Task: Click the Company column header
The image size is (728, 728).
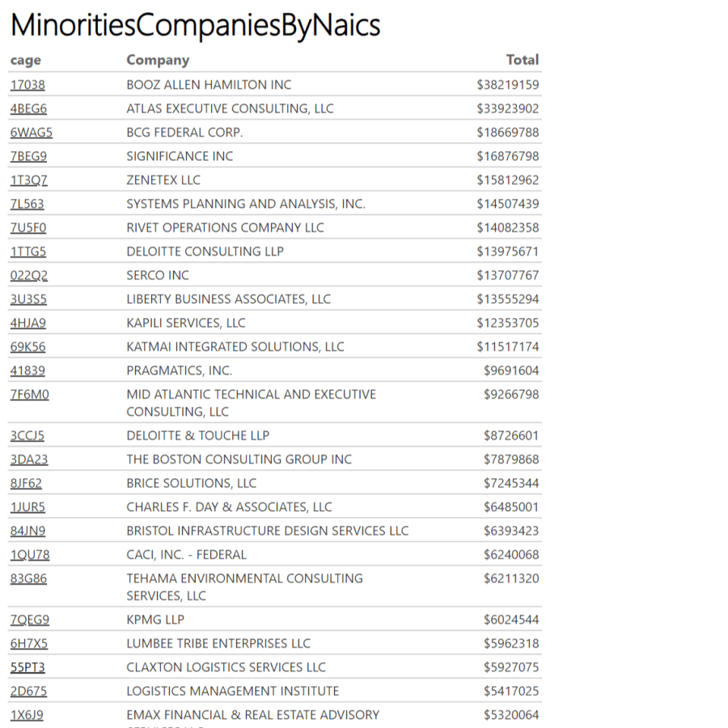Action: click(158, 60)
